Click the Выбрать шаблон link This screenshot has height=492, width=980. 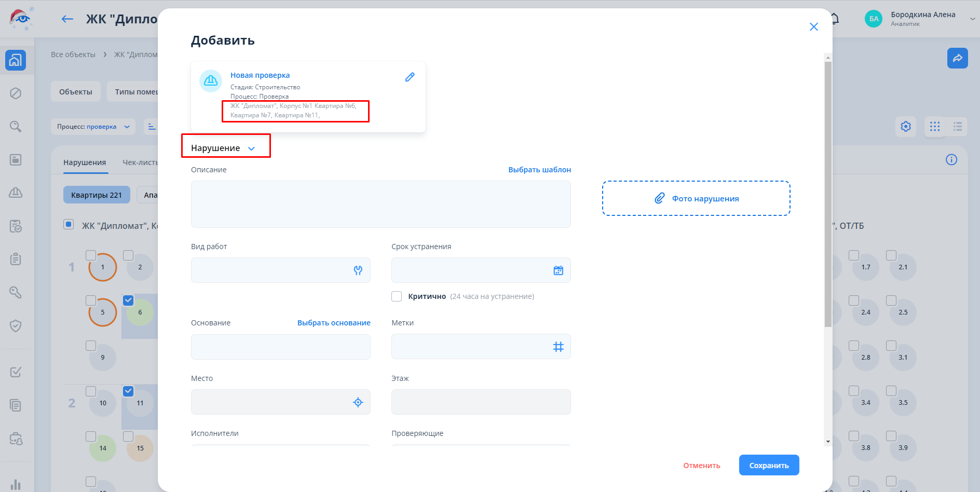(x=539, y=170)
